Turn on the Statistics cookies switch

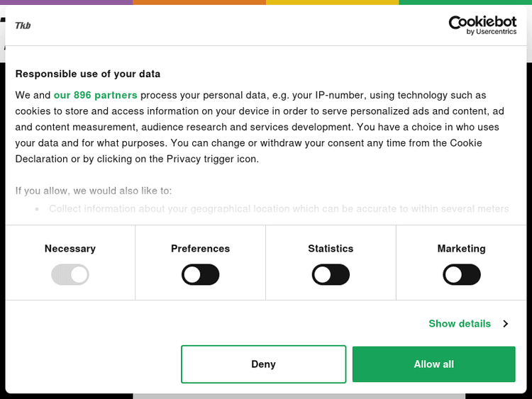pos(331,275)
